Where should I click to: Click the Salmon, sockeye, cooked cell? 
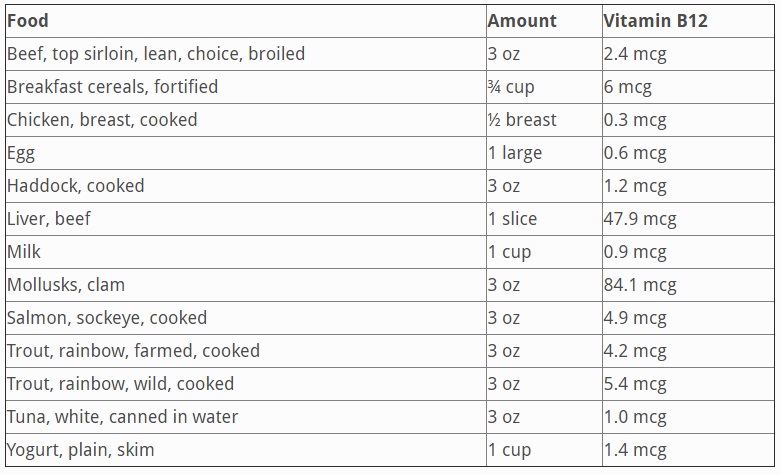pos(107,318)
